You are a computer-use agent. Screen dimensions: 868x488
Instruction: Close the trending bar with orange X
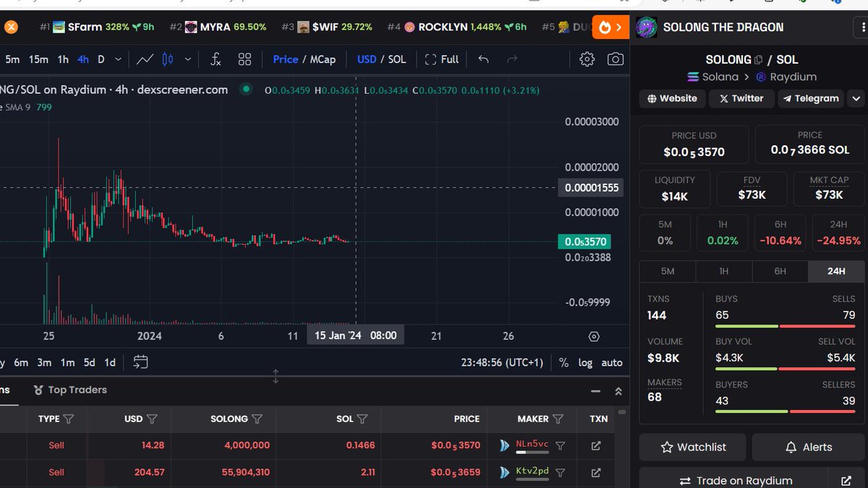pyautogui.click(x=10, y=27)
